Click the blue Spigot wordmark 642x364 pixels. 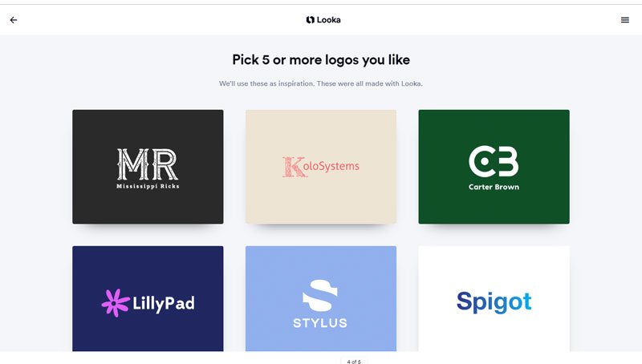click(494, 301)
